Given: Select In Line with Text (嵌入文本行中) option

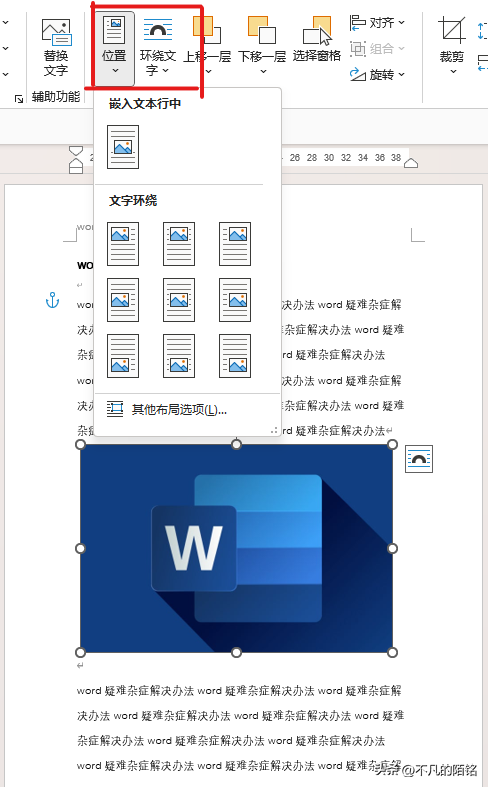Looking at the screenshot, I should [x=123, y=147].
